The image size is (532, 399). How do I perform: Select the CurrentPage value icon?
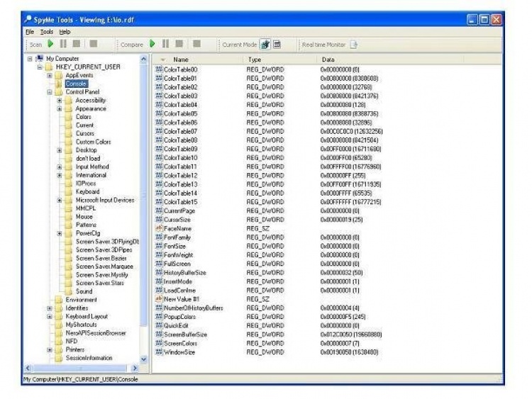click(159, 210)
